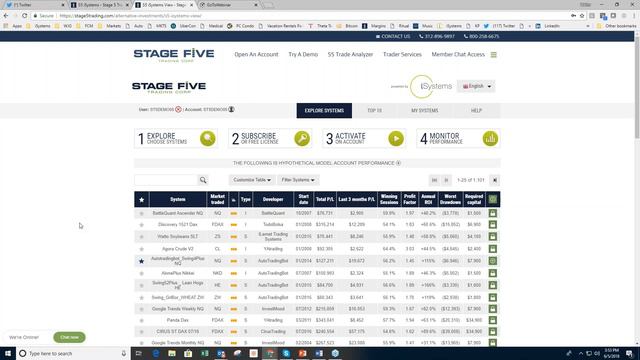Open the notification center in system tray
This screenshot has height=360, width=640.
coord(629,353)
